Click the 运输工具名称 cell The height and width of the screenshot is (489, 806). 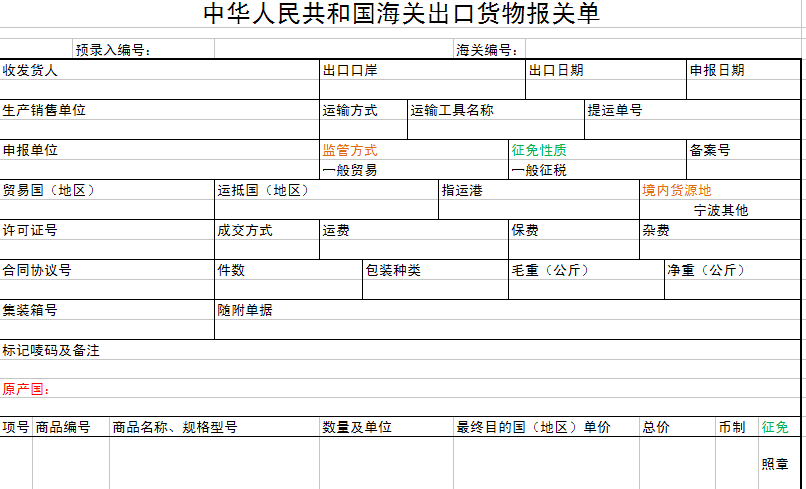tap(496, 110)
